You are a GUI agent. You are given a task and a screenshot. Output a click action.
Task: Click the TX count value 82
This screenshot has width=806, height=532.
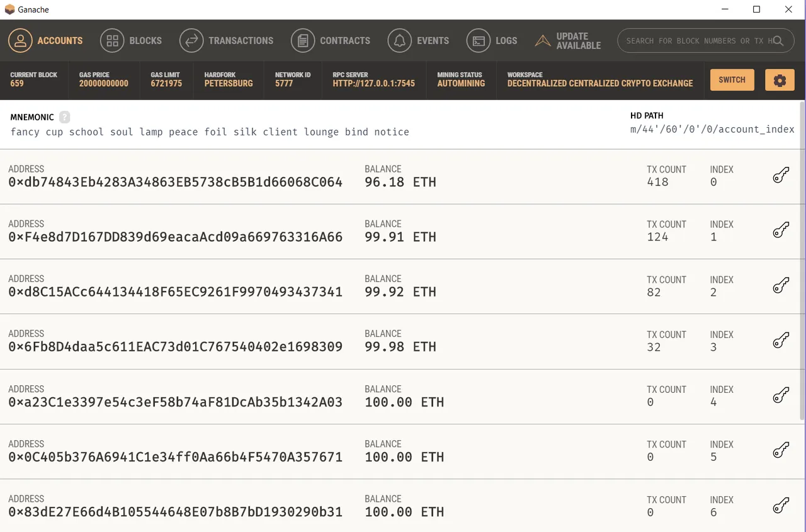click(x=654, y=292)
